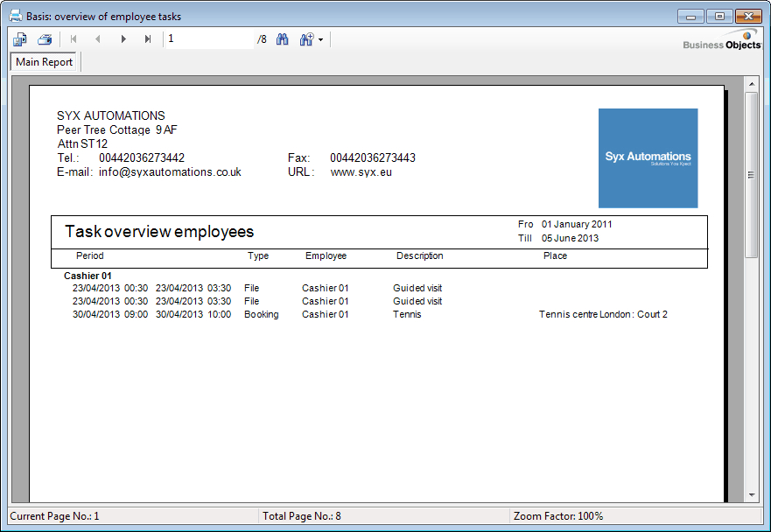Click the vertical scrollbar down arrow
Viewport: 771px width, 532px height.
(x=751, y=494)
